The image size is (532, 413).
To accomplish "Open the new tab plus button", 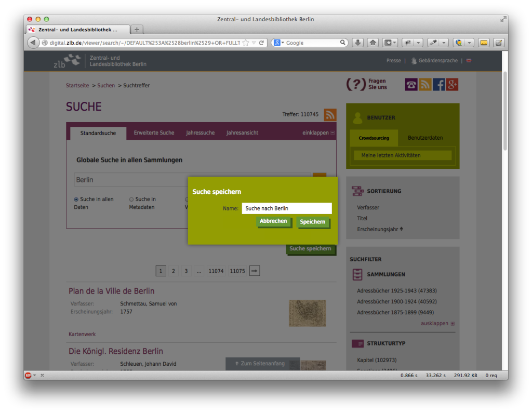I will coord(137,30).
